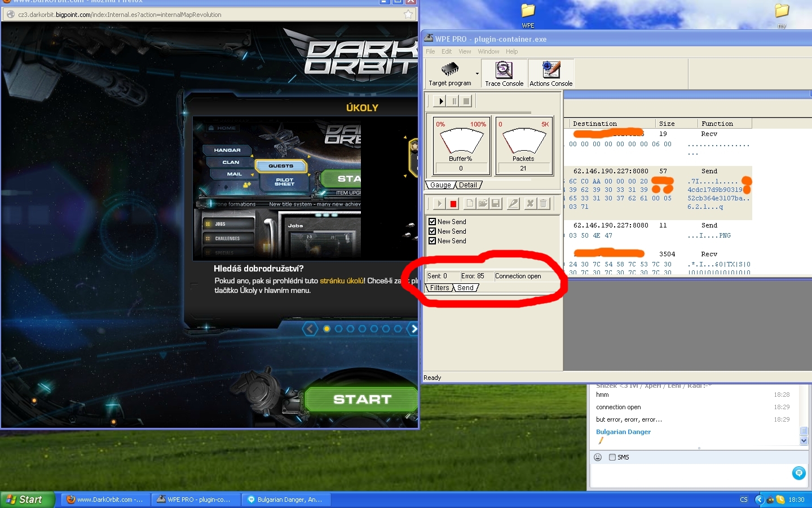Switch to WPE PRO taskbar button

tap(196, 500)
